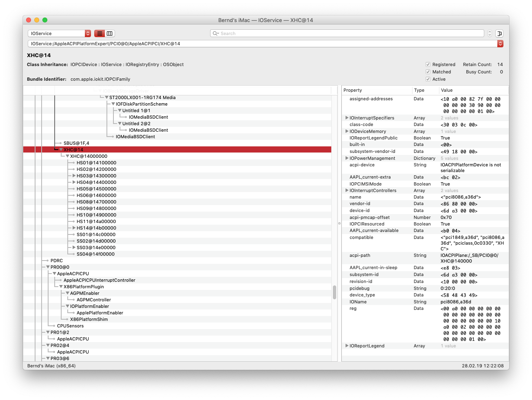
Task: Expand the HS04@14400000 port
Action: coord(74,182)
